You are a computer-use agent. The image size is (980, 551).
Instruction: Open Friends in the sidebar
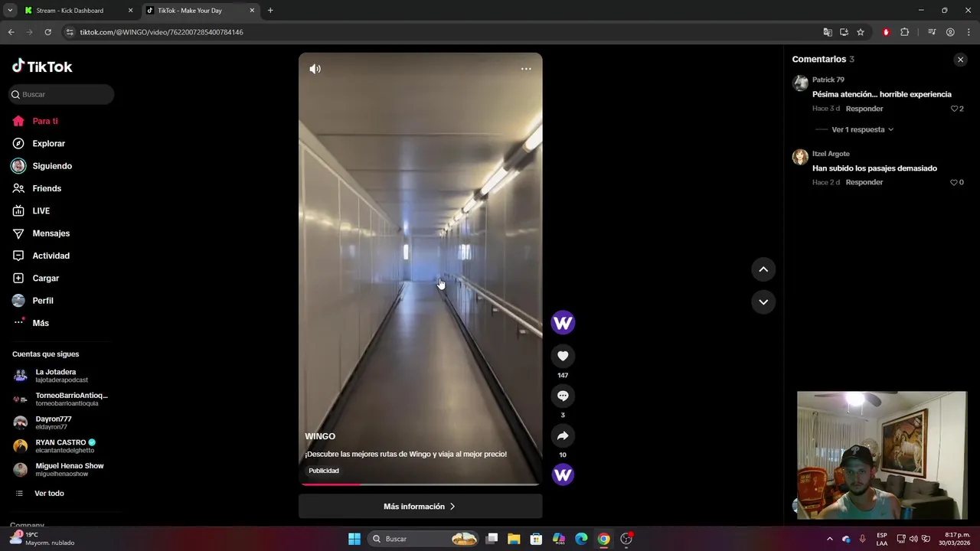coord(46,188)
